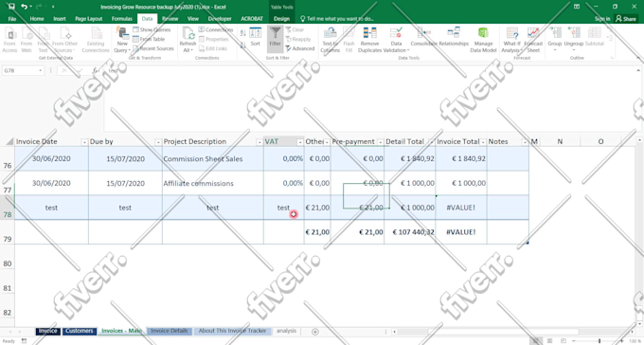Open Project Description filter dropdown
The width and height of the screenshot is (644, 345).
pos(259,142)
